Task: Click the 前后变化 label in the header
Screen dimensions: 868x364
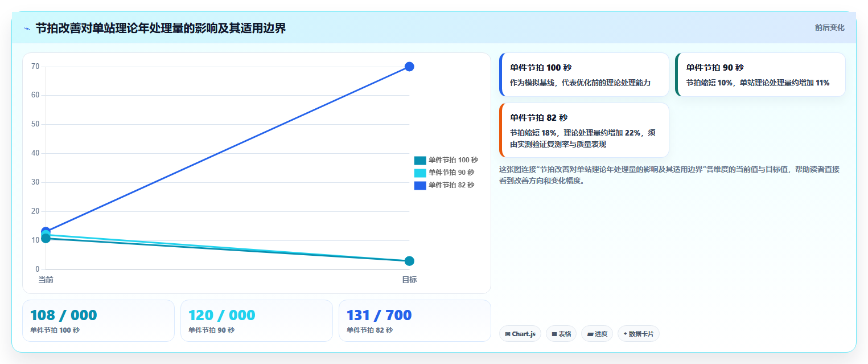Action: point(829,27)
